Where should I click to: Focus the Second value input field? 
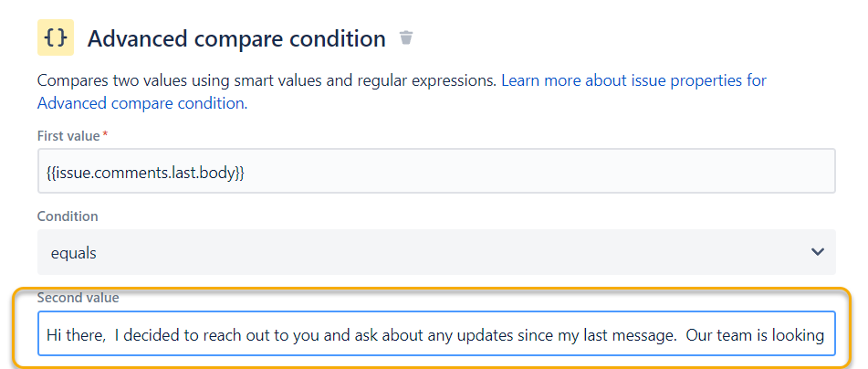coord(436,334)
